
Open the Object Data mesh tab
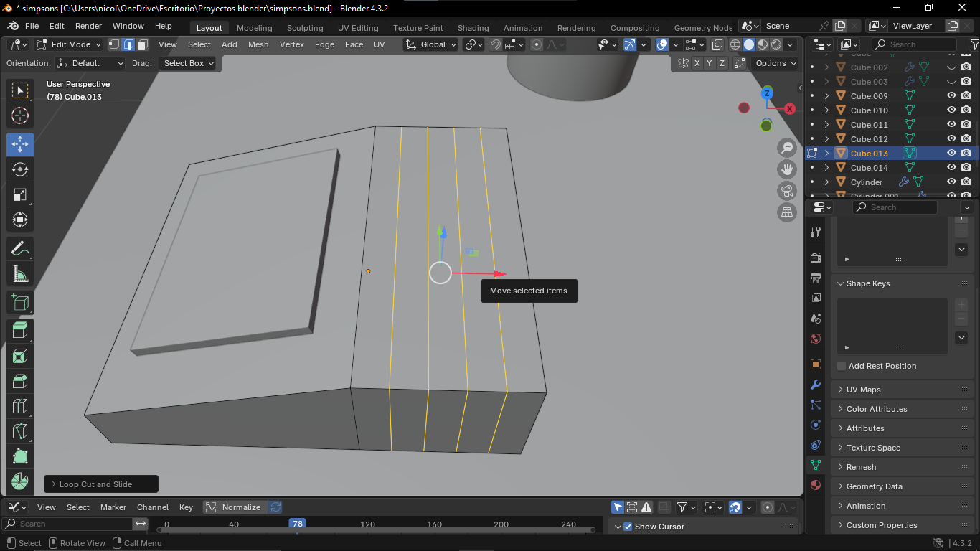(816, 465)
